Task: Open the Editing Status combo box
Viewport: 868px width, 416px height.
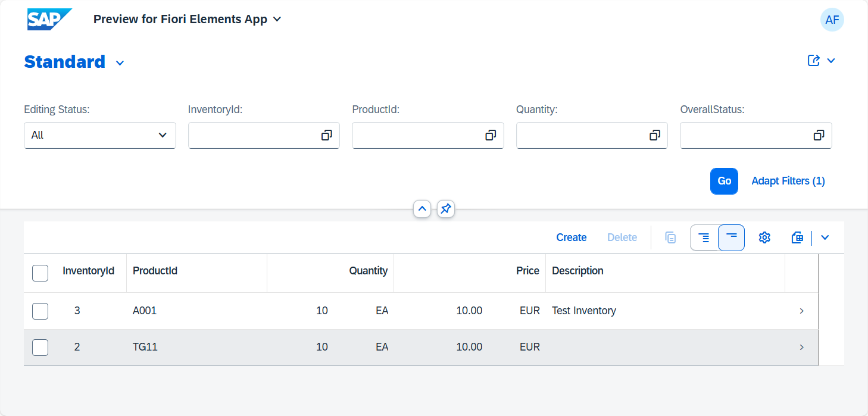Action: click(x=100, y=135)
